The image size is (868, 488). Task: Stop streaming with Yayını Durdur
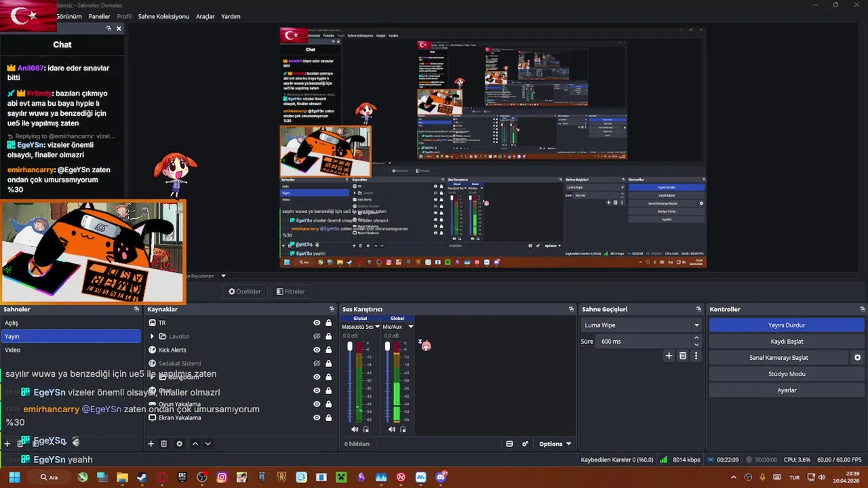pos(787,325)
